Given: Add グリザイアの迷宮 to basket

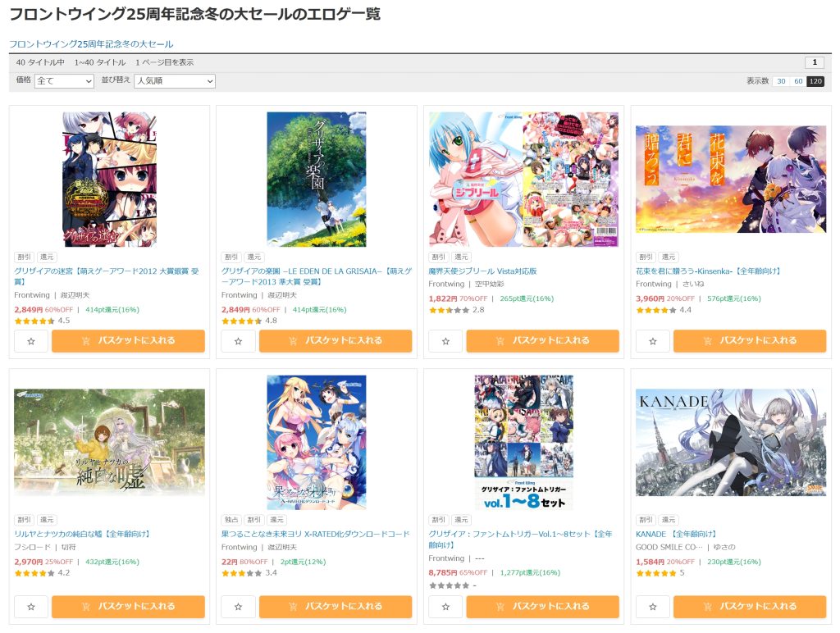Looking at the screenshot, I should point(128,340).
